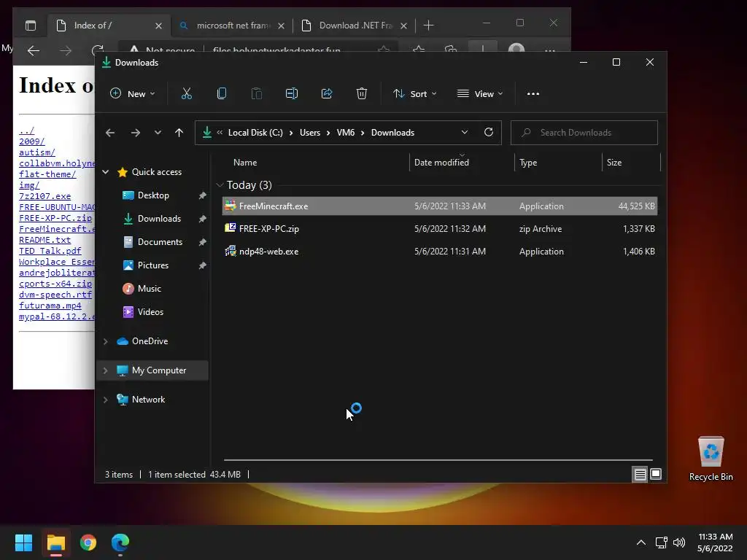This screenshot has width=747, height=560.
Task: Expand OneDrive in navigation pane
Action: [106, 341]
